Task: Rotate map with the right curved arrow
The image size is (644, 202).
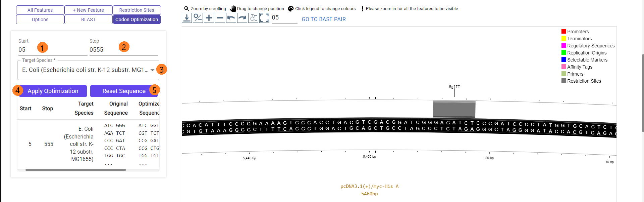Action: (x=242, y=18)
